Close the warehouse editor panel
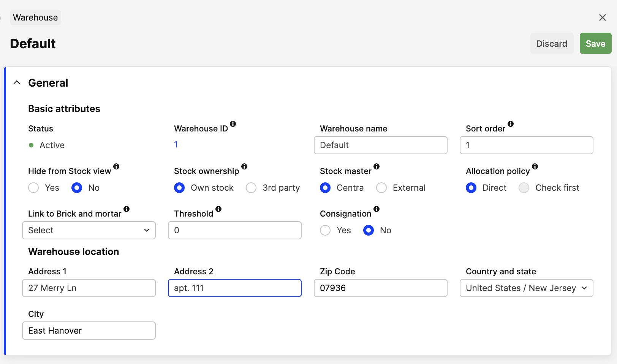This screenshot has height=364, width=617. click(x=602, y=17)
